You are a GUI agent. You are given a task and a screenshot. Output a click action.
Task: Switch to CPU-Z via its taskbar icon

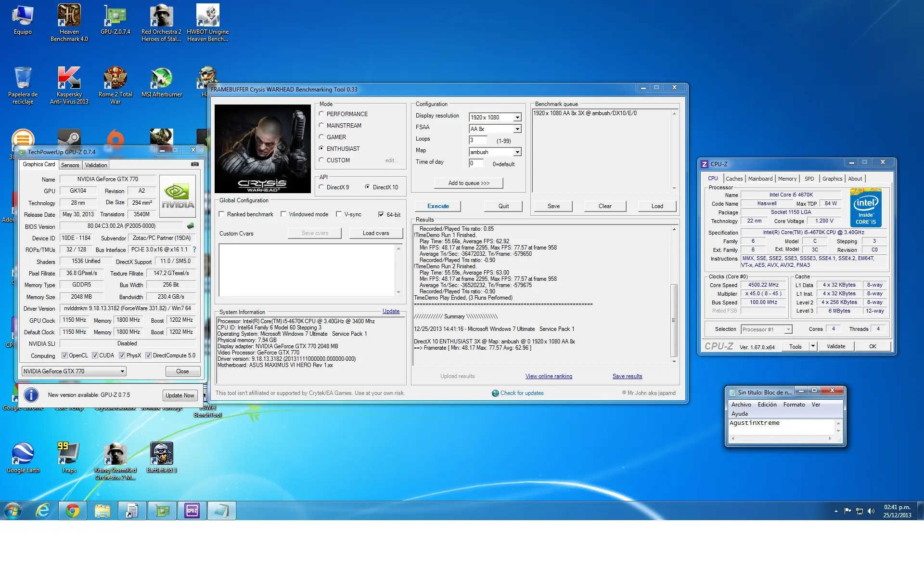tap(192, 511)
